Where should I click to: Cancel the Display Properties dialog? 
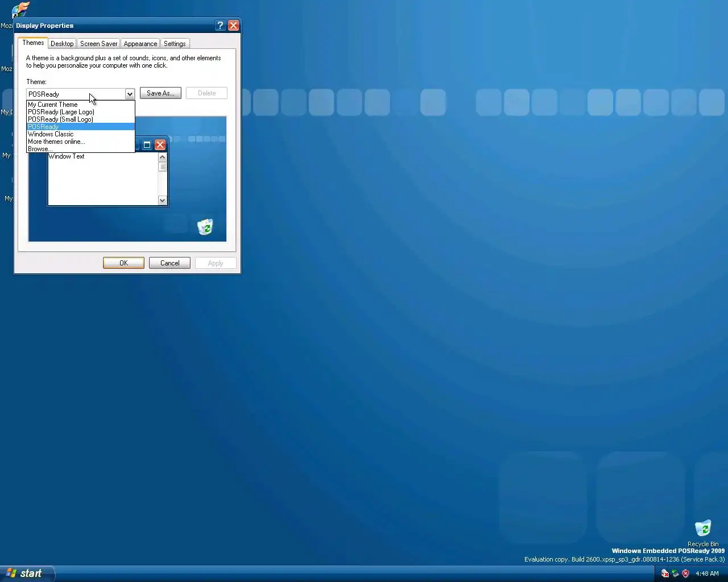click(169, 263)
